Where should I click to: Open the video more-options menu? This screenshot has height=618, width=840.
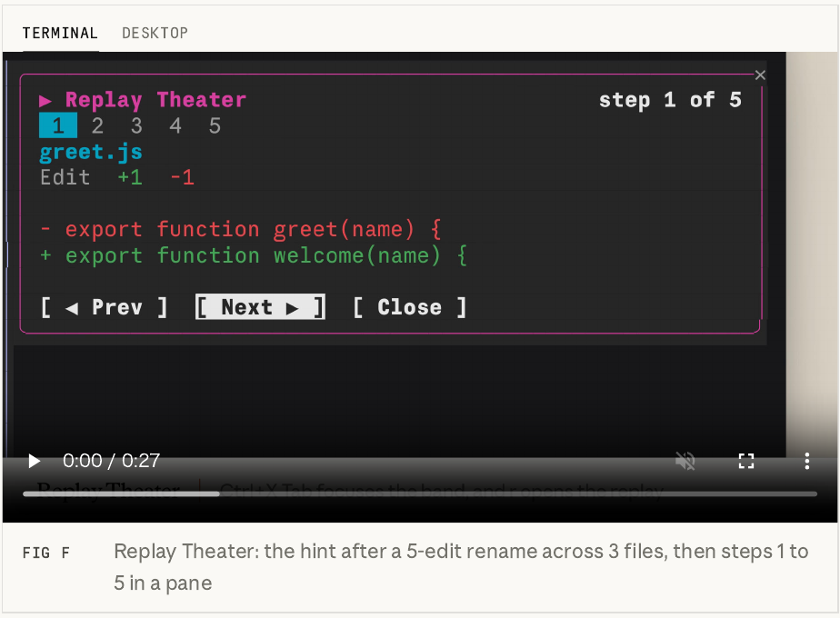pos(806,461)
